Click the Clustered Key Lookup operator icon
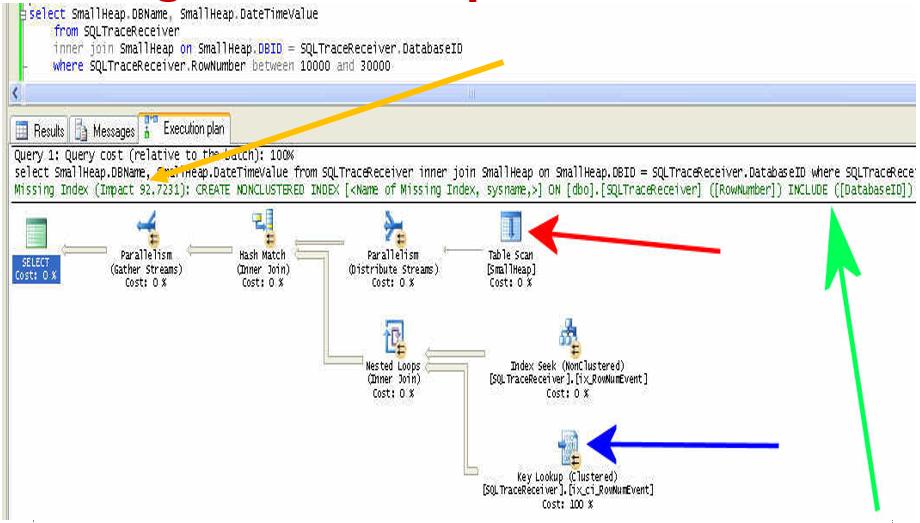 point(569,448)
